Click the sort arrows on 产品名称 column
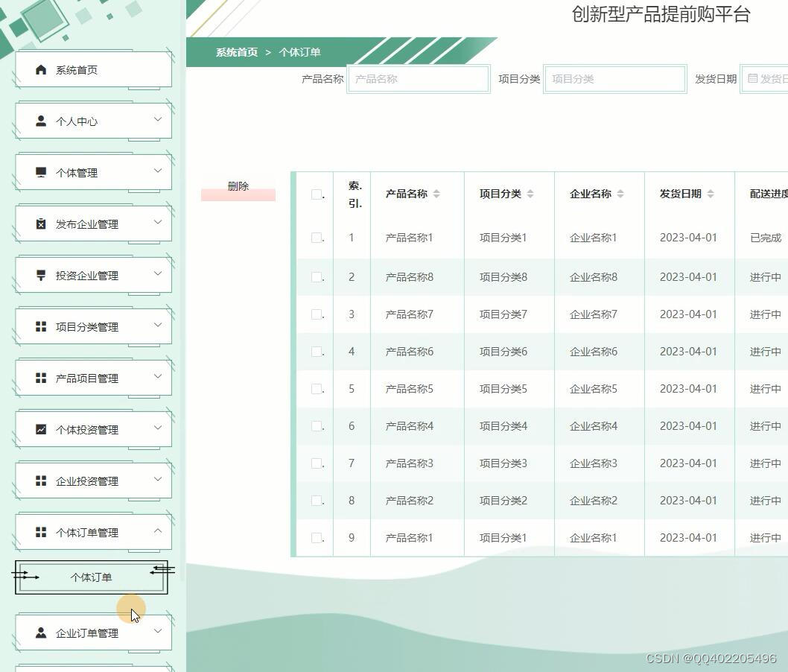 click(x=438, y=193)
